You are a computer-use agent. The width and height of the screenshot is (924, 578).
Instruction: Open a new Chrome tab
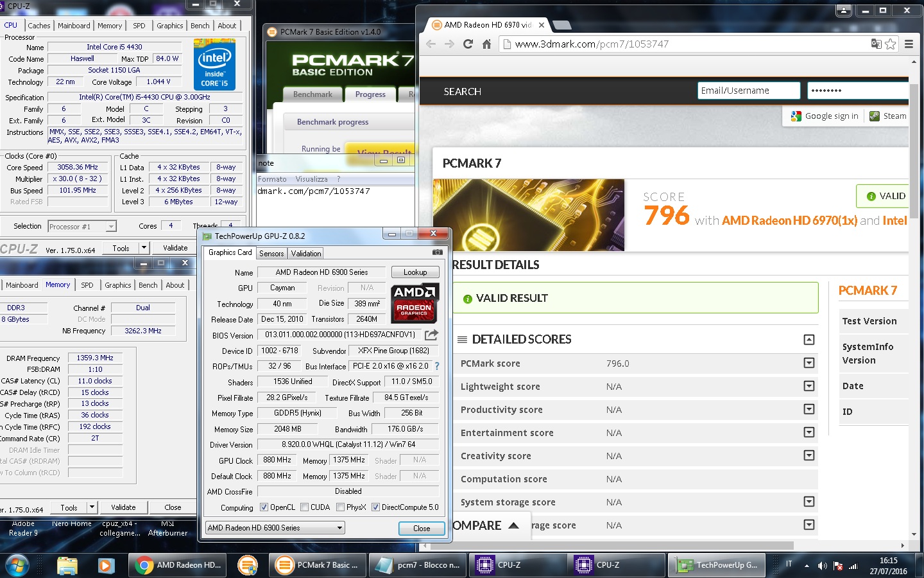coord(561,25)
